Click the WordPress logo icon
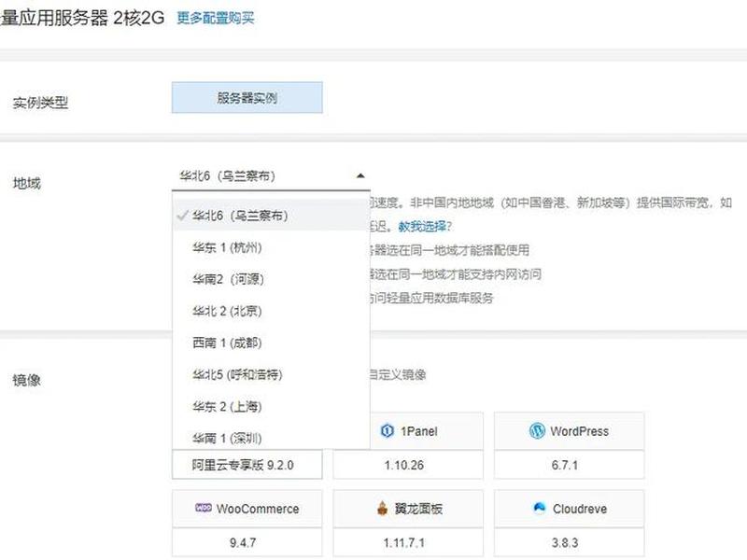Screen dimensions: 747x560 click(537, 431)
